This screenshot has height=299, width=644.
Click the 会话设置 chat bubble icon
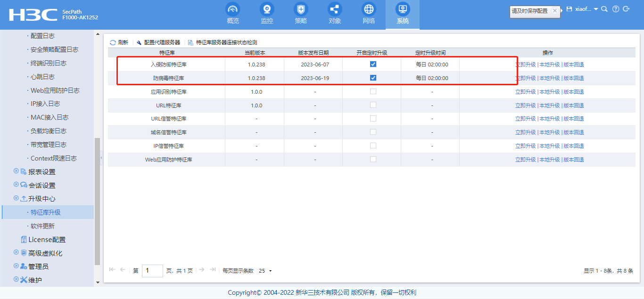point(24,185)
